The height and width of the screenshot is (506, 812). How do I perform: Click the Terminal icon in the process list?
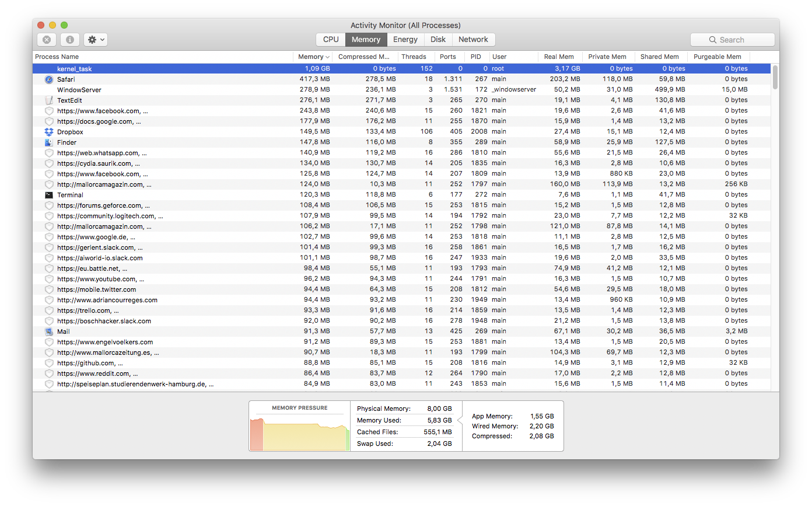(49, 195)
